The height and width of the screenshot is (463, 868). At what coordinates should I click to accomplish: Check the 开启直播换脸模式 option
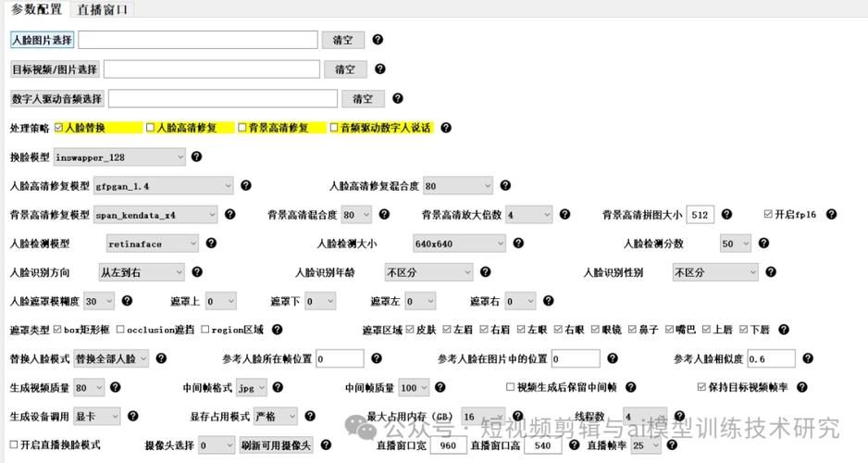click(x=13, y=445)
